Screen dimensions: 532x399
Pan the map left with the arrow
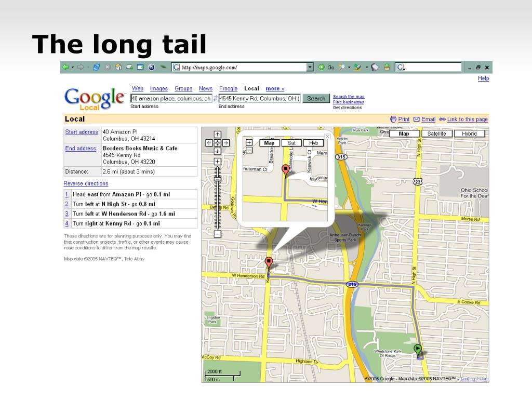tap(209, 143)
